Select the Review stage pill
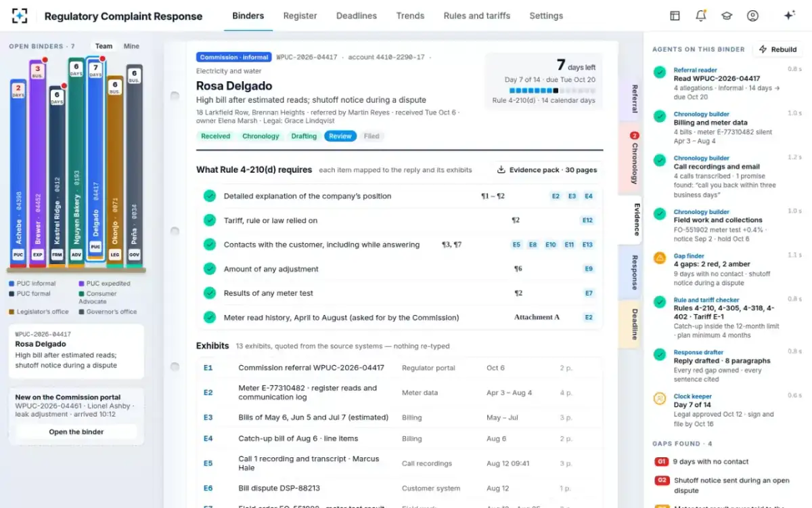 coord(340,136)
